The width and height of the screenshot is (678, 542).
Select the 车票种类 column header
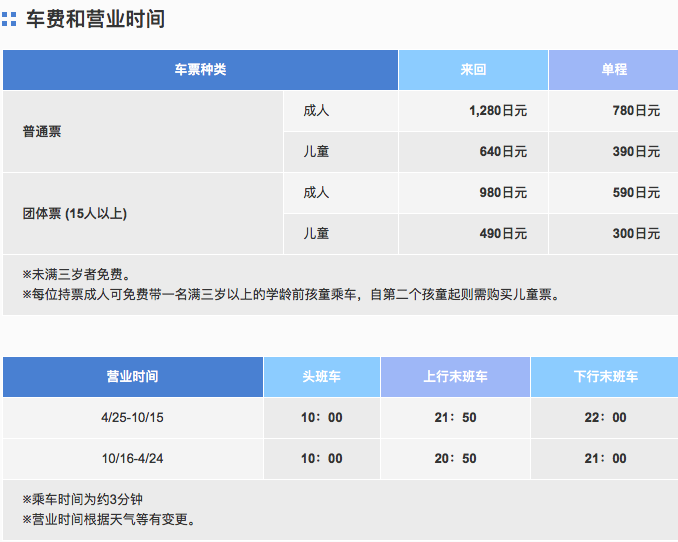tap(200, 70)
